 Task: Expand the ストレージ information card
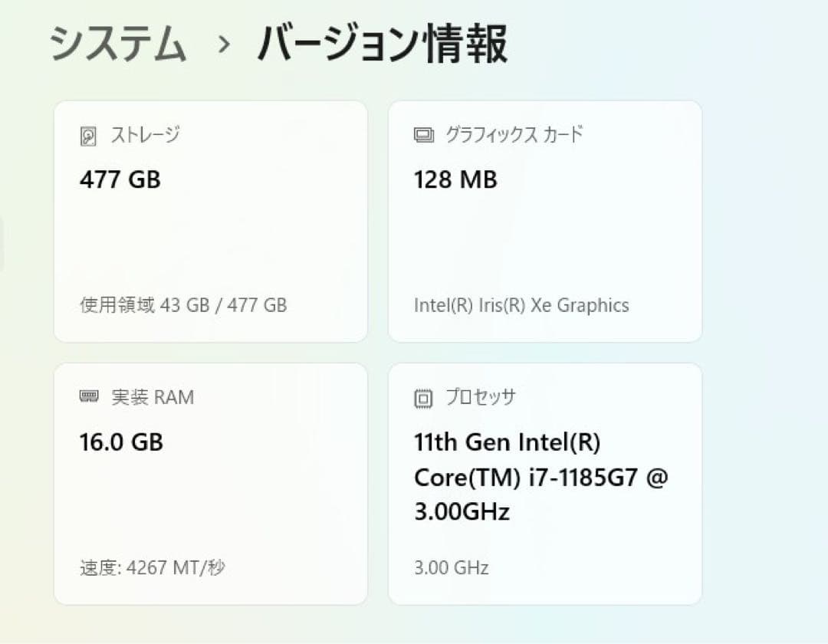211,220
